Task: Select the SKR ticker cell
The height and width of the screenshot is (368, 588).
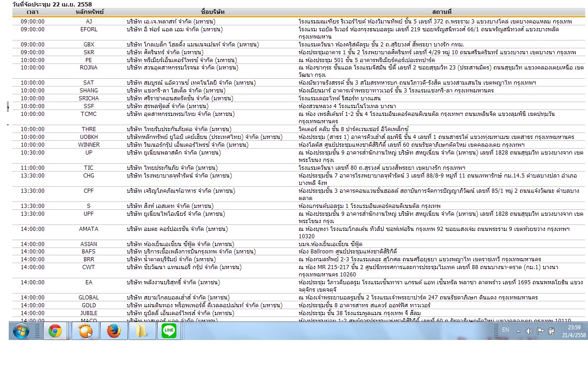Action: 89,52
